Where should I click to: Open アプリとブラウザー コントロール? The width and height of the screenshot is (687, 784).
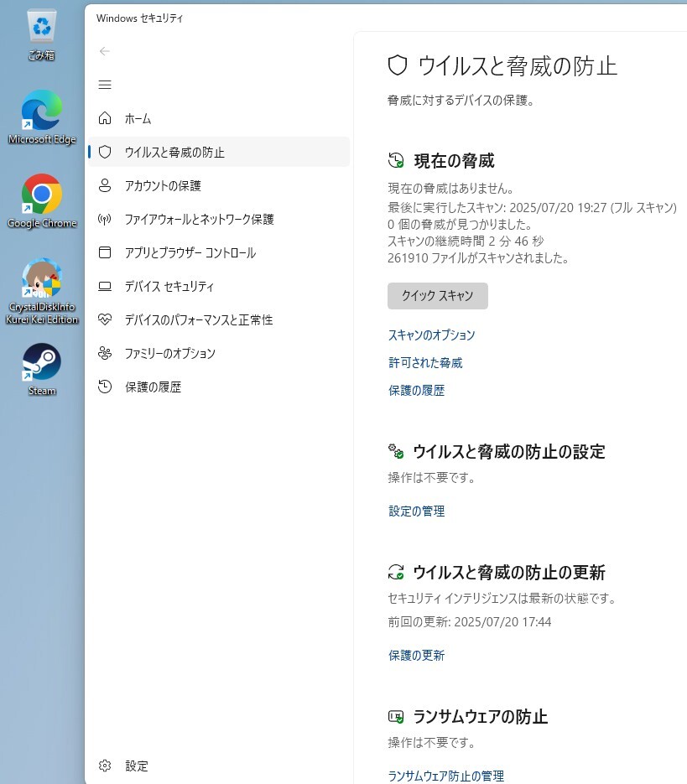point(219,252)
